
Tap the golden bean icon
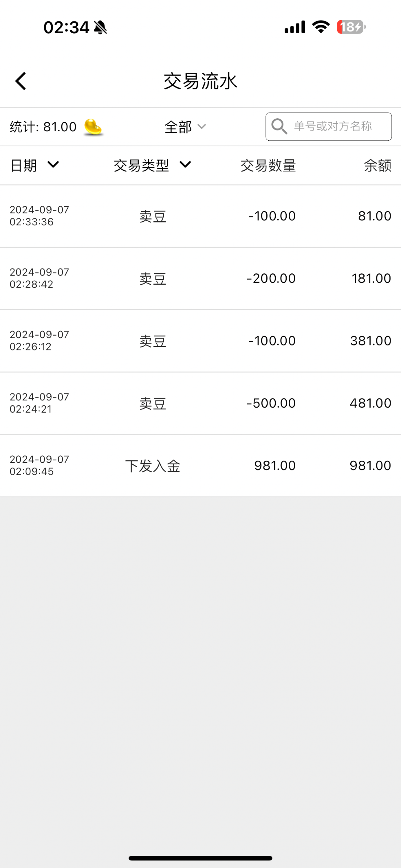point(93,127)
